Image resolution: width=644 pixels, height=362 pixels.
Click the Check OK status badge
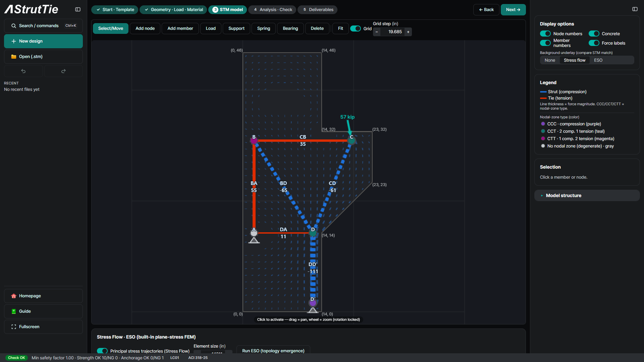(16, 358)
